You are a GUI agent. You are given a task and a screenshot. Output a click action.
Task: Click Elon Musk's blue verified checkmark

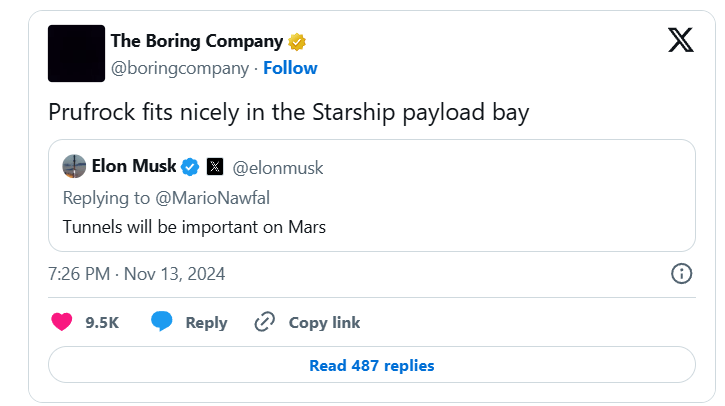tap(189, 166)
